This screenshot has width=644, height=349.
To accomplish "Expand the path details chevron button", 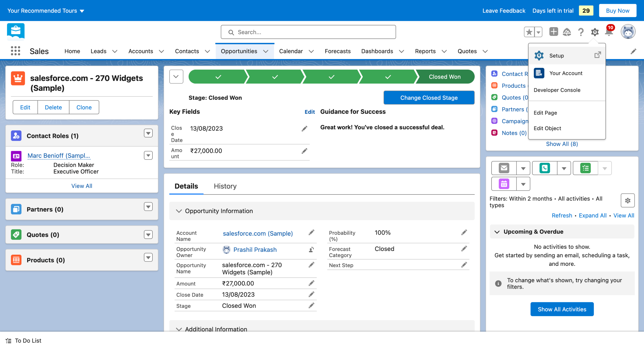I will 176,77.
